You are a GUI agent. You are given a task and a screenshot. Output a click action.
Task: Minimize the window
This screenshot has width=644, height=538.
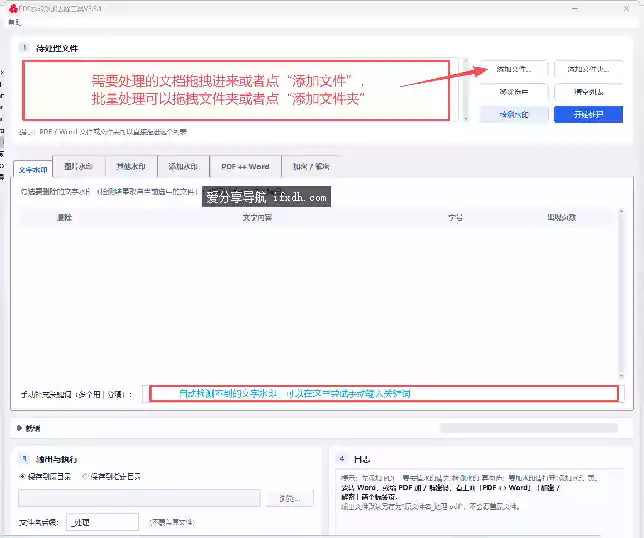click(575, 8)
